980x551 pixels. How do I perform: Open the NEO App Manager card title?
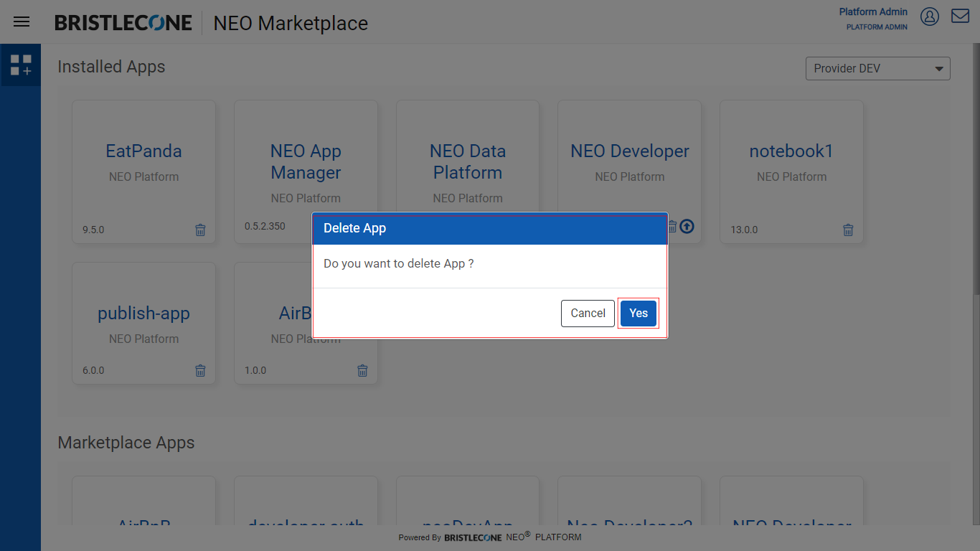tap(306, 162)
